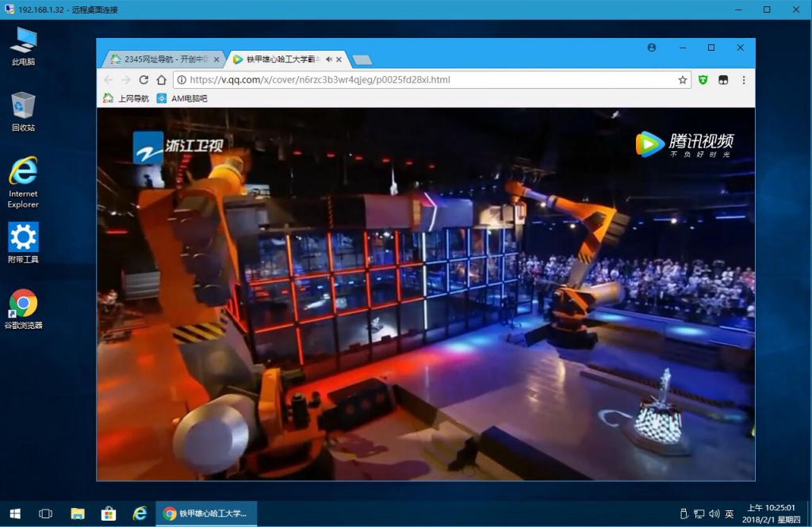Open Microsoft Store from taskbar

pyautogui.click(x=108, y=514)
